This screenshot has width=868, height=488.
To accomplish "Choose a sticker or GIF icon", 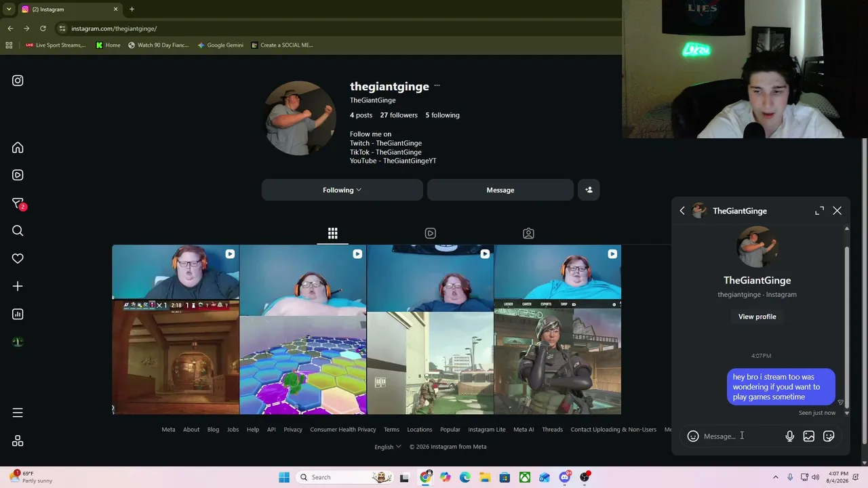I will (829, 436).
